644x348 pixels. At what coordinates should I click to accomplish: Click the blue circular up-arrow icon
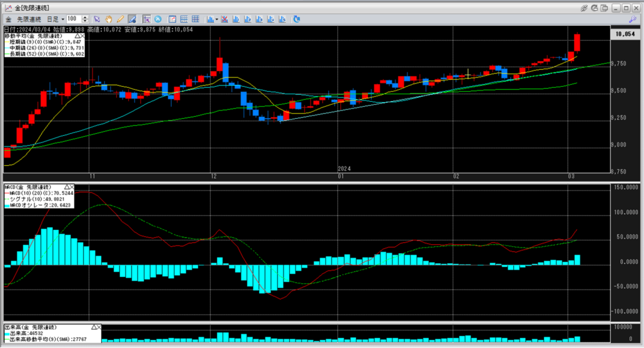click(158, 19)
